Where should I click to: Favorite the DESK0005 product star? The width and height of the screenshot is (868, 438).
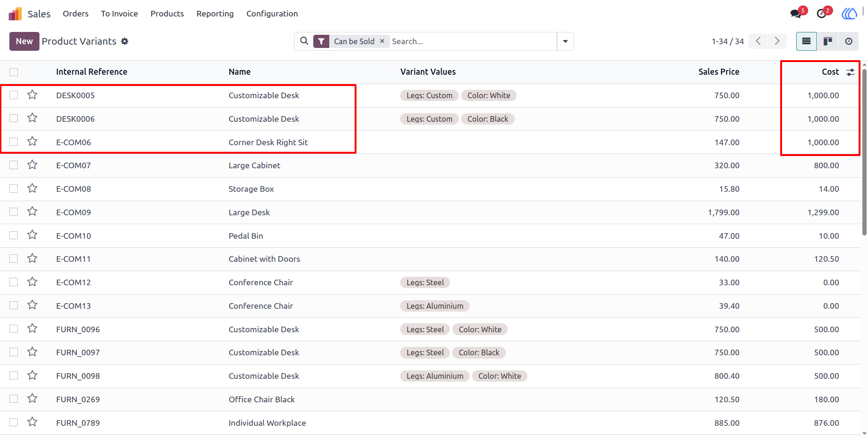(32, 95)
